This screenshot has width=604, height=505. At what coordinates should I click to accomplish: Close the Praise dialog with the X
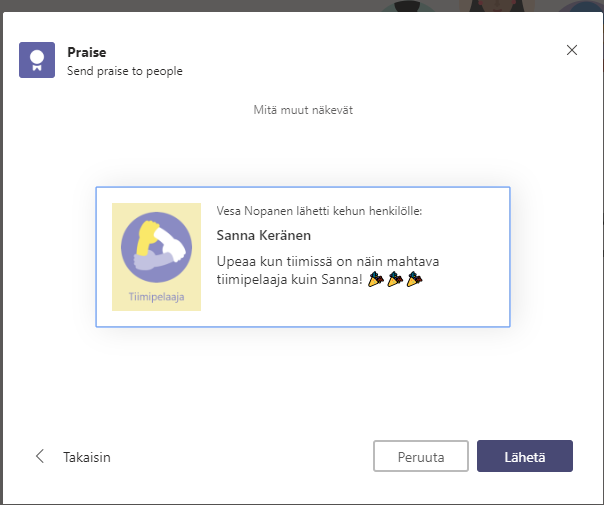pyautogui.click(x=572, y=50)
